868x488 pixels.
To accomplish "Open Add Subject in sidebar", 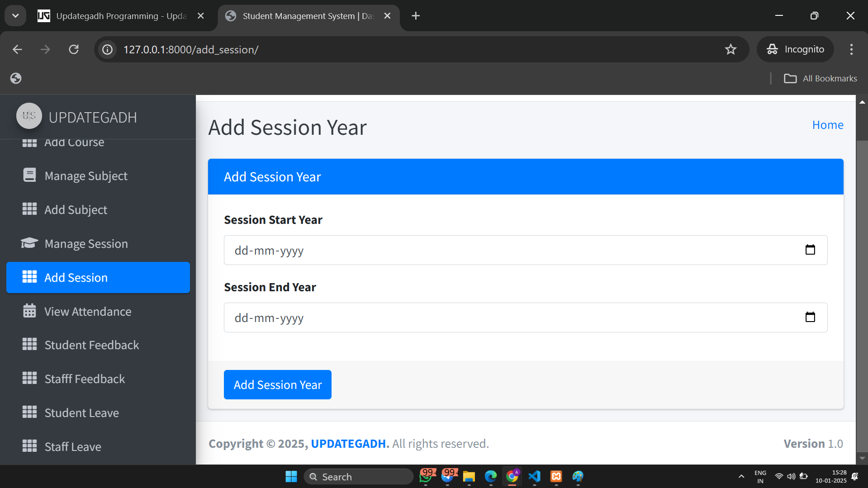I will pyautogui.click(x=98, y=209).
